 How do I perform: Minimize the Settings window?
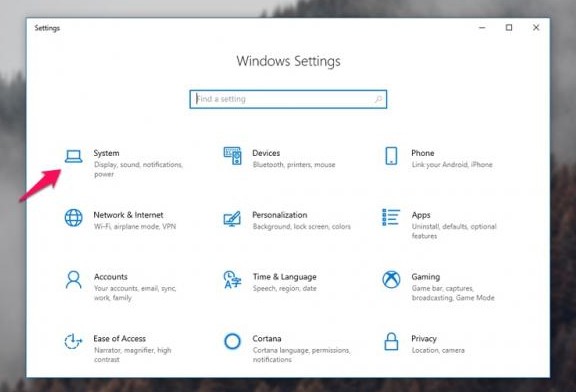click(x=482, y=28)
